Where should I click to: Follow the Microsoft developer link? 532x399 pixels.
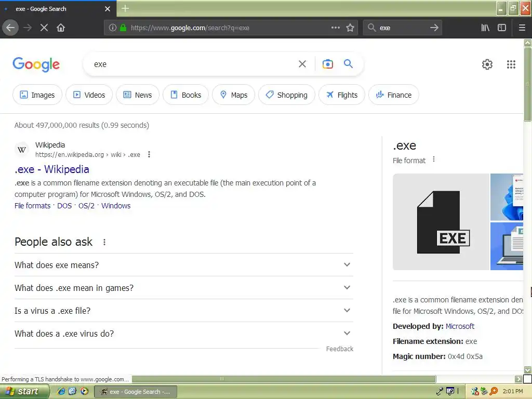pos(460,326)
